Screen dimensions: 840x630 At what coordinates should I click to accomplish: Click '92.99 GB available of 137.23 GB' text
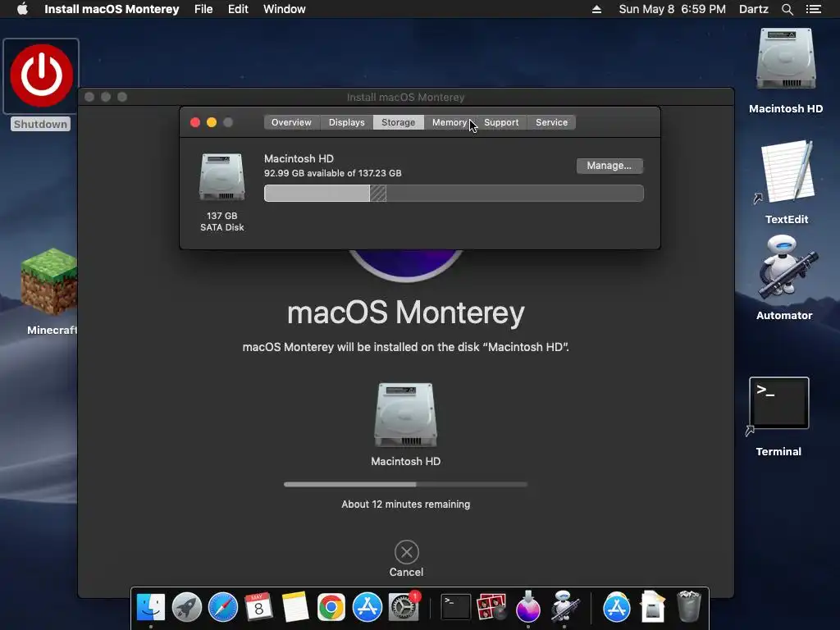(x=333, y=173)
